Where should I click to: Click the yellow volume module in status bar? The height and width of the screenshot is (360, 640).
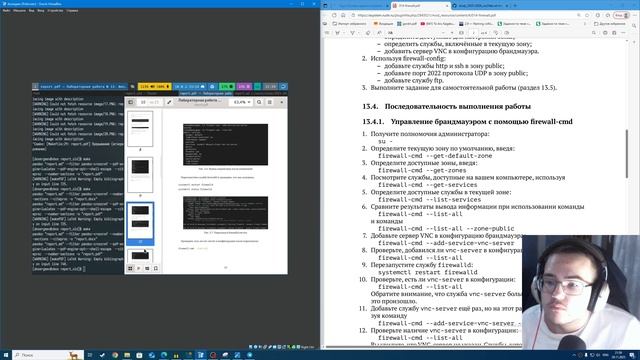[154, 87]
